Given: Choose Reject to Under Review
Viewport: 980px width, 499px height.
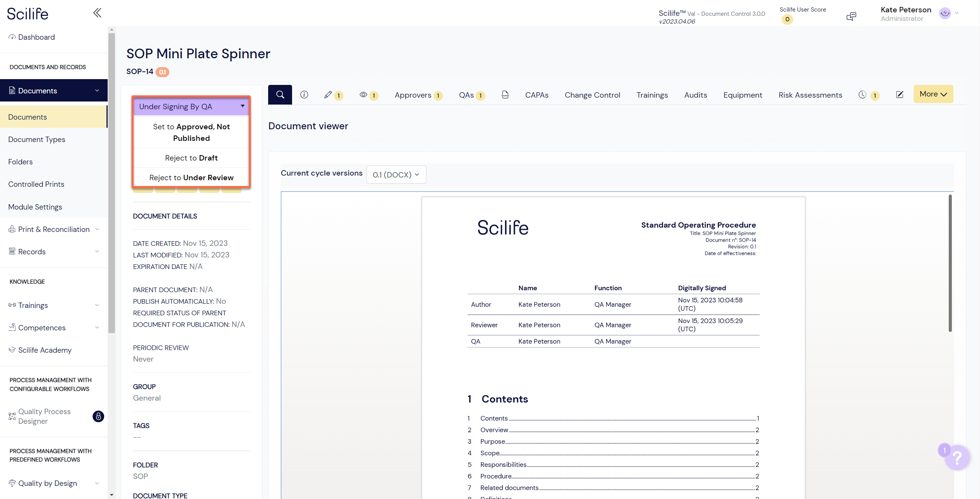Looking at the screenshot, I should tap(191, 178).
